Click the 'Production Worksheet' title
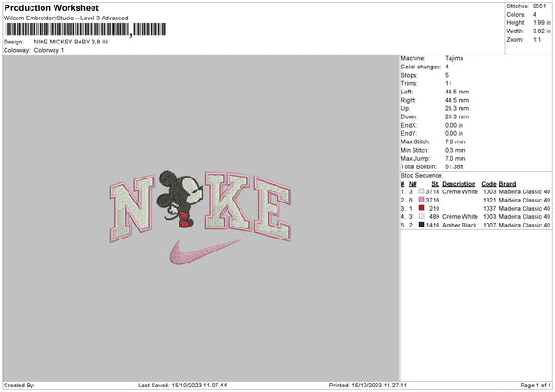Viewport: 555px width, 392px height. point(51,7)
